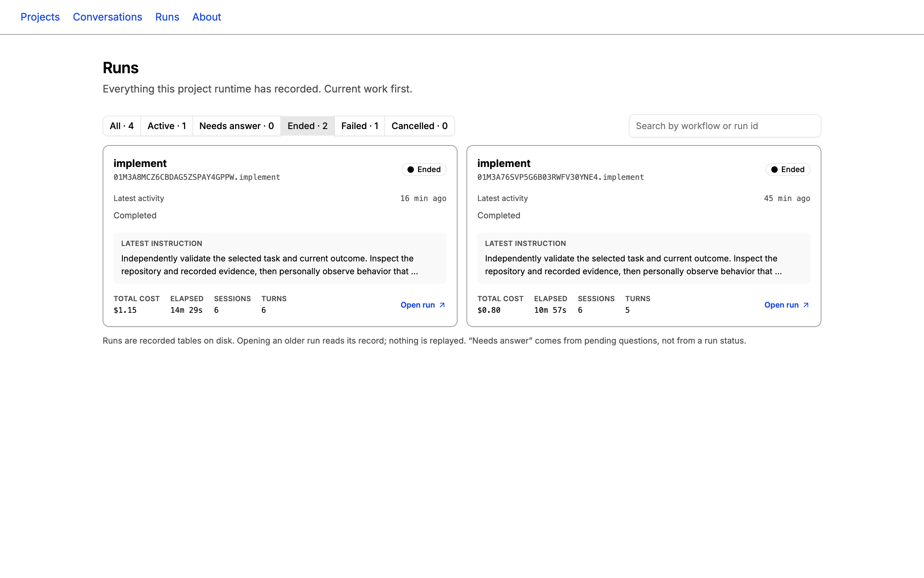Click the latest instruction text in the $0.80 card

[x=633, y=265]
